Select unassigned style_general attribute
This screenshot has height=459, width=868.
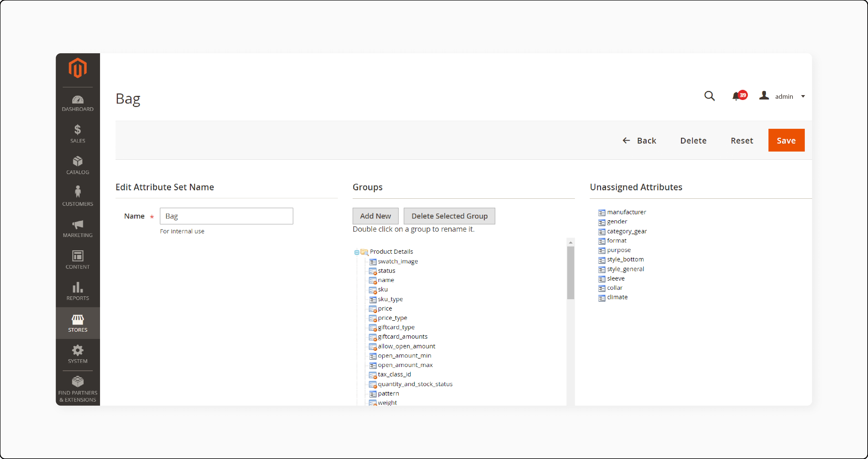click(621, 269)
